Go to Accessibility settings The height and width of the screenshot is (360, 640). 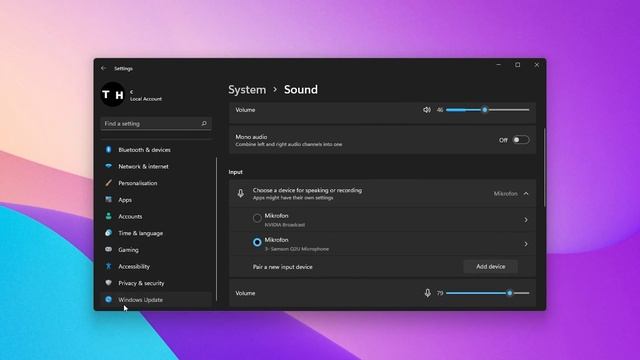156,267
